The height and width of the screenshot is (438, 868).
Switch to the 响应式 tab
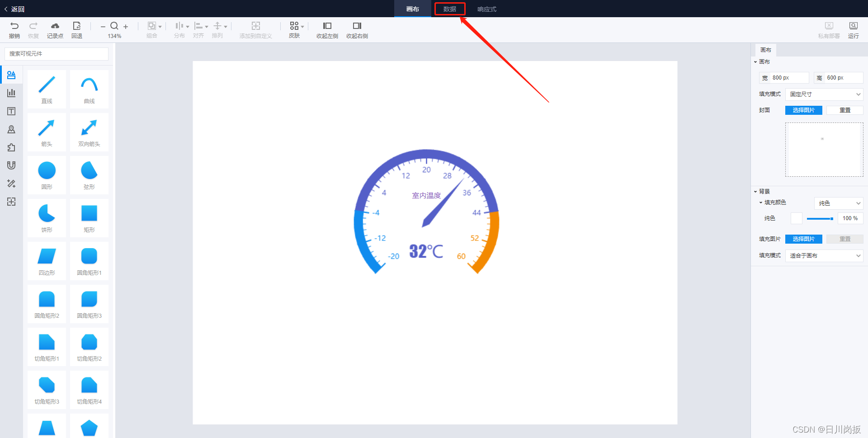click(x=487, y=9)
